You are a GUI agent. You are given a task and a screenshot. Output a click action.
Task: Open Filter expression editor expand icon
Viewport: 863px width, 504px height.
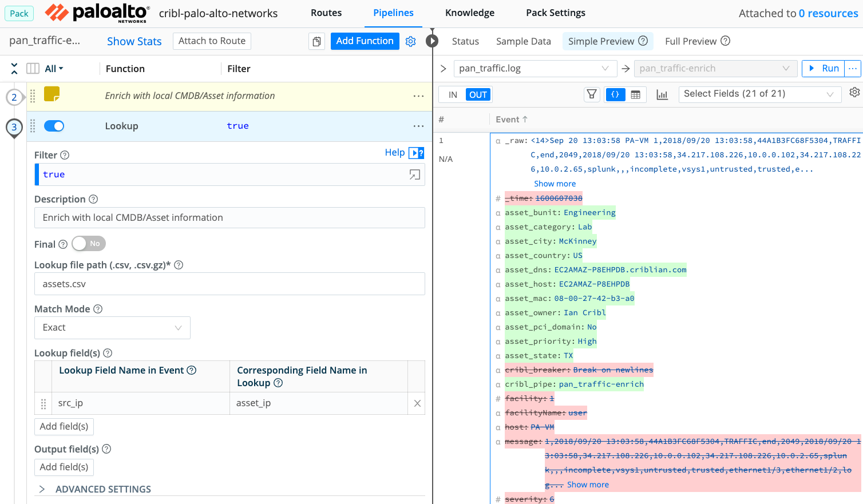[414, 174]
